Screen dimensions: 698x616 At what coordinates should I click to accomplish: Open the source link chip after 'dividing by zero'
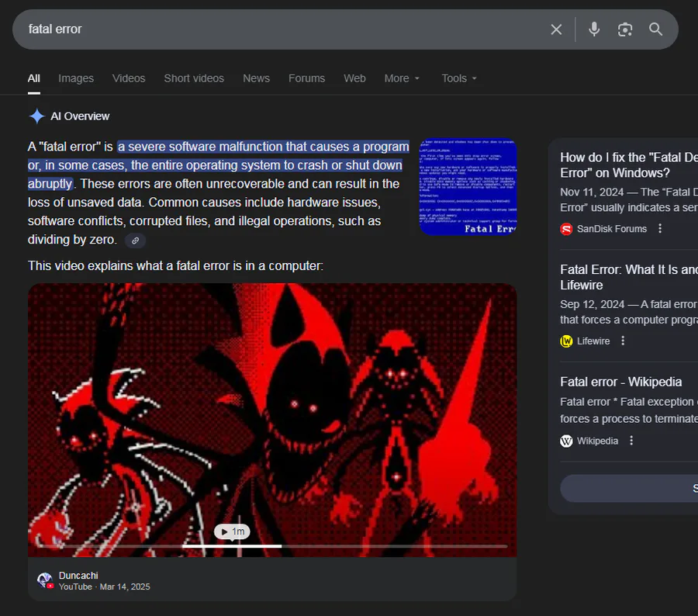click(x=135, y=241)
